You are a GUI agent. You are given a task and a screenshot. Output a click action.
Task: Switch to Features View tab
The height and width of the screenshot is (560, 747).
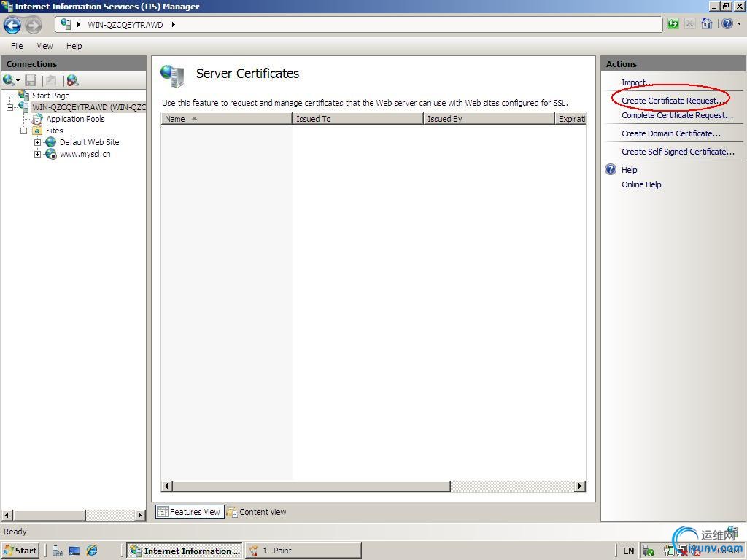[190, 512]
